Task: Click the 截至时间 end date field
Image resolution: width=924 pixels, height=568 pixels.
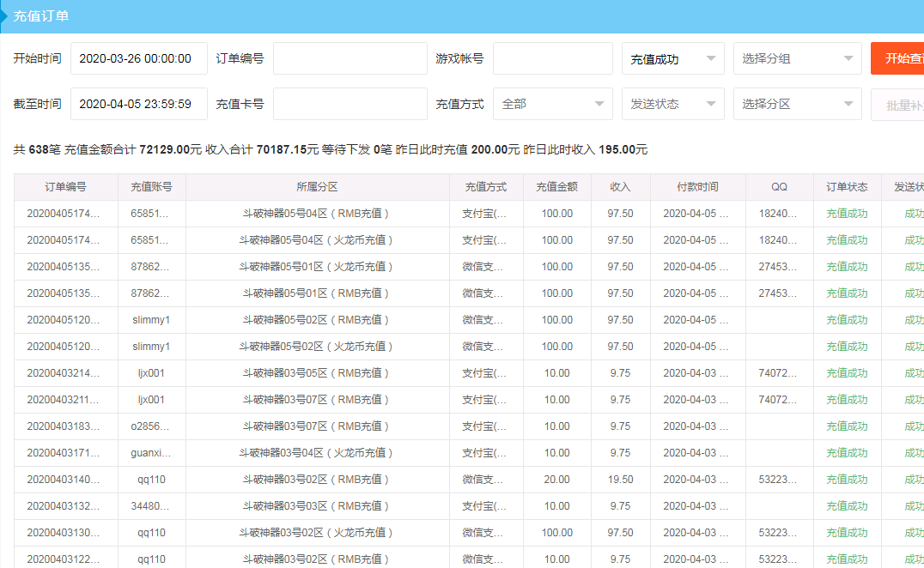Action: [x=139, y=104]
